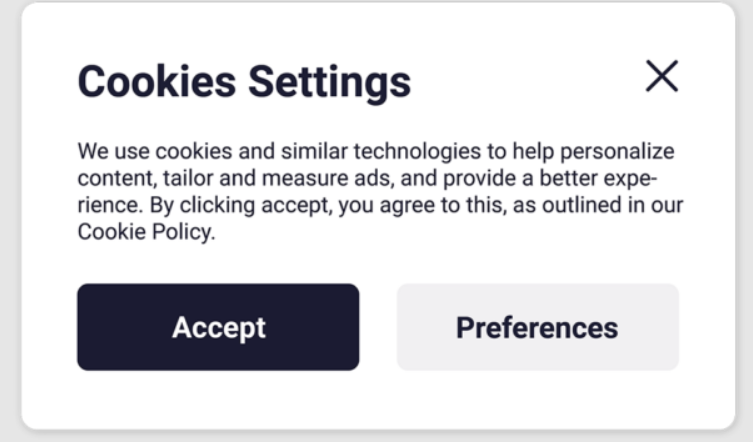753x442 pixels.
Task: Select the light gray Preferences button
Action: pos(537,327)
